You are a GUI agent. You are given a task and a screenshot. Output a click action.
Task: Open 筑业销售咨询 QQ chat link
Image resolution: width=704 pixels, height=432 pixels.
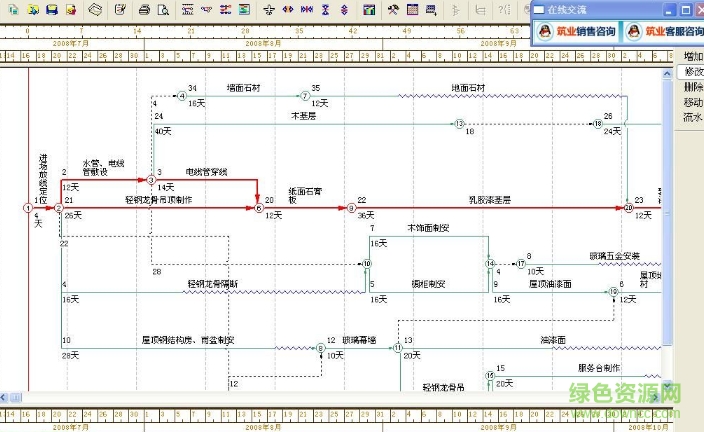576,31
